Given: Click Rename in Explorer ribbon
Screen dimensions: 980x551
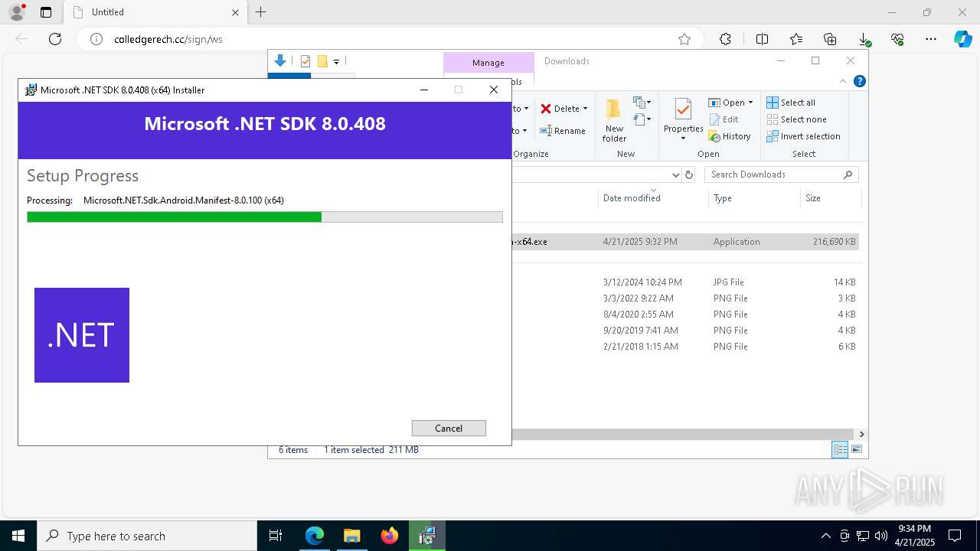Looking at the screenshot, I should click(x=563, y=131).
